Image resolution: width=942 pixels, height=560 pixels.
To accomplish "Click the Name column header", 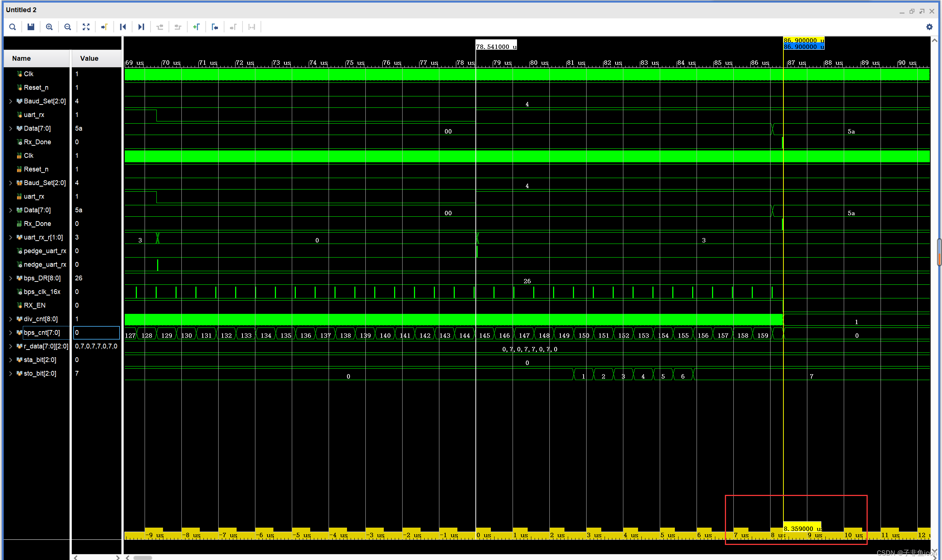I will (x=21, y=59).
